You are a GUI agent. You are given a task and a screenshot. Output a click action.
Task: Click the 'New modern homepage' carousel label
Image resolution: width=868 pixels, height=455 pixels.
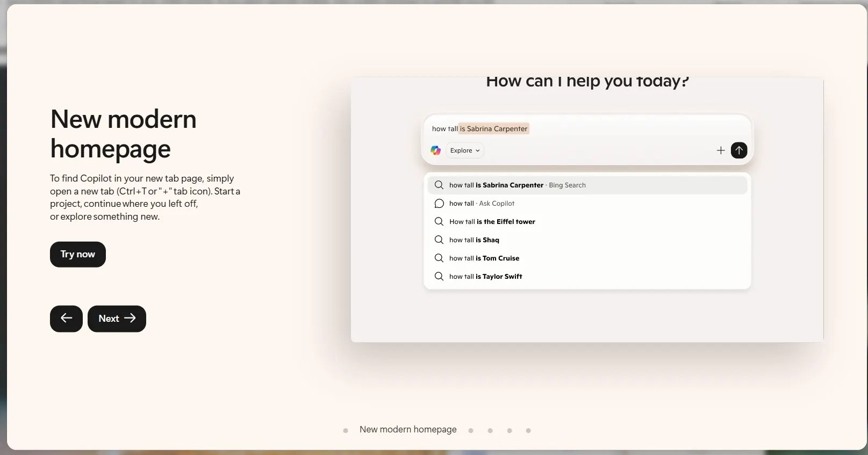click(408, 430)
